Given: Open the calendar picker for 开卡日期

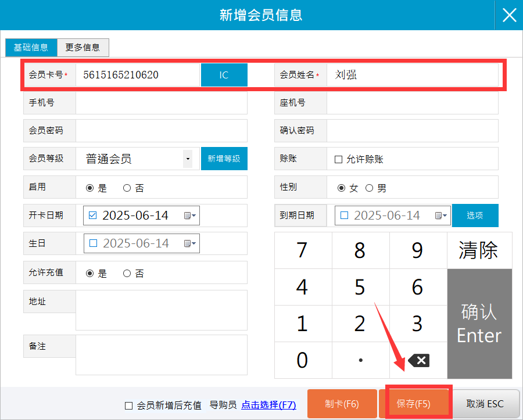Looking at the screenshot, I should (x=190, y=216).
